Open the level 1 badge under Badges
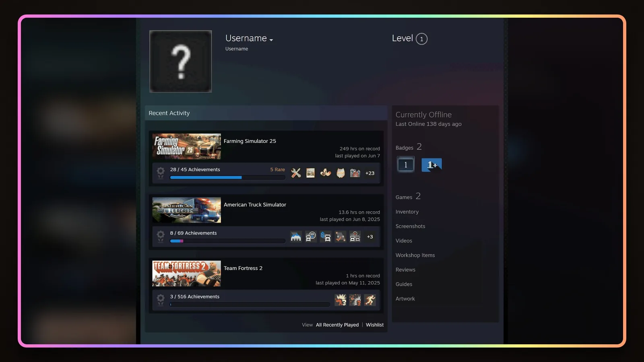 406,165
